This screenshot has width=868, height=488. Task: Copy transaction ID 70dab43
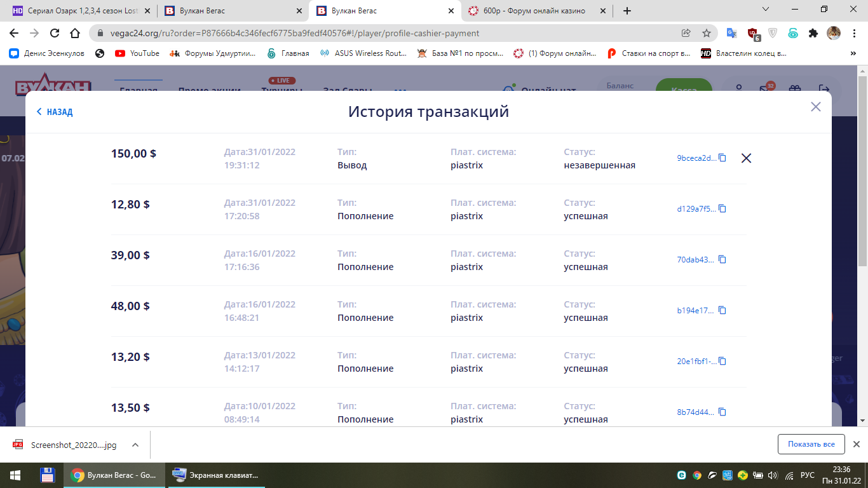click(x=722, y=259)
